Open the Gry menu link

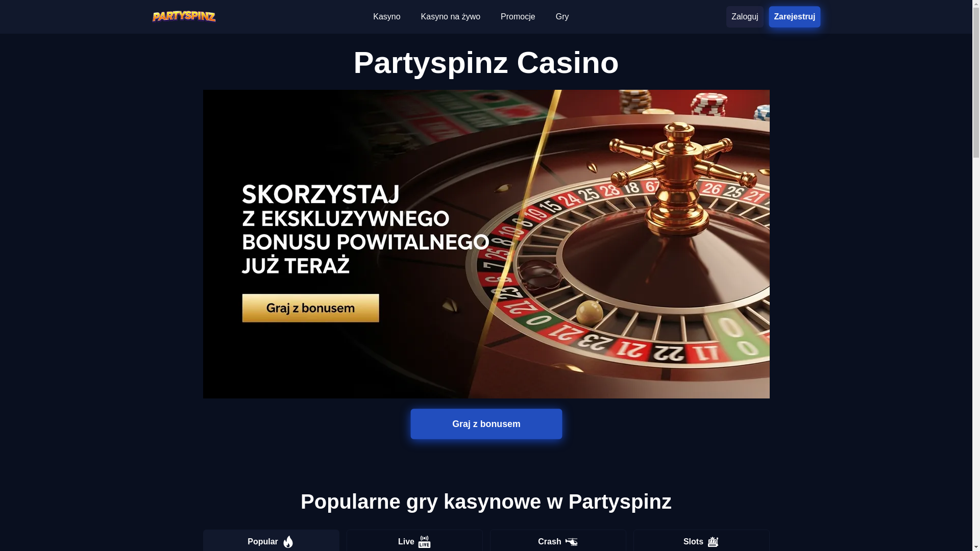[x=562, y=17]
